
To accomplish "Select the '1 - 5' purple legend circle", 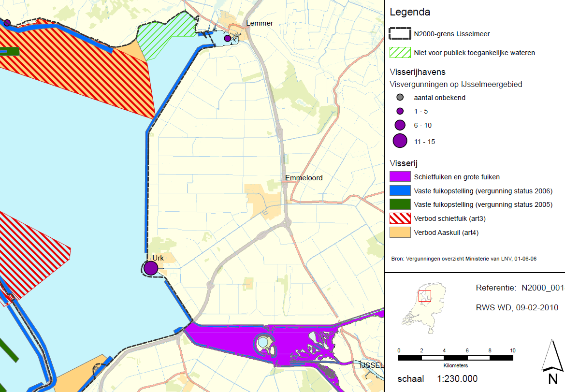I will pos(400,111).
